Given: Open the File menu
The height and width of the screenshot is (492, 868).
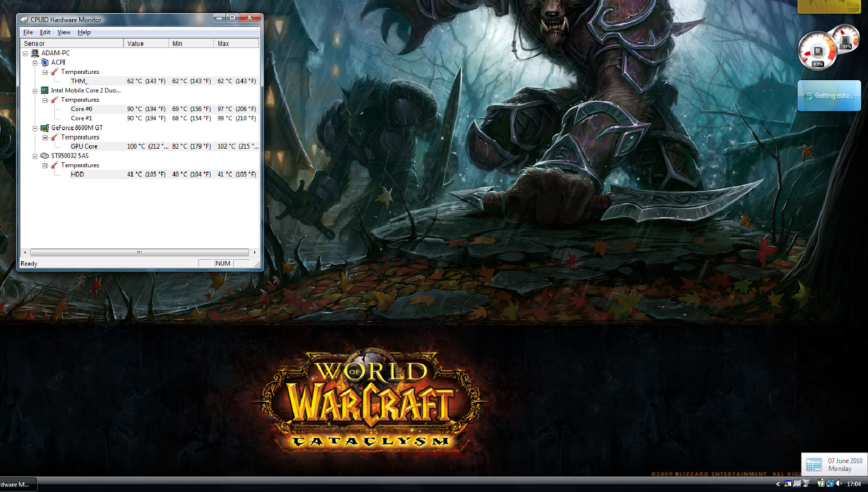Looking at the screenshot, I should pos(28,32).
